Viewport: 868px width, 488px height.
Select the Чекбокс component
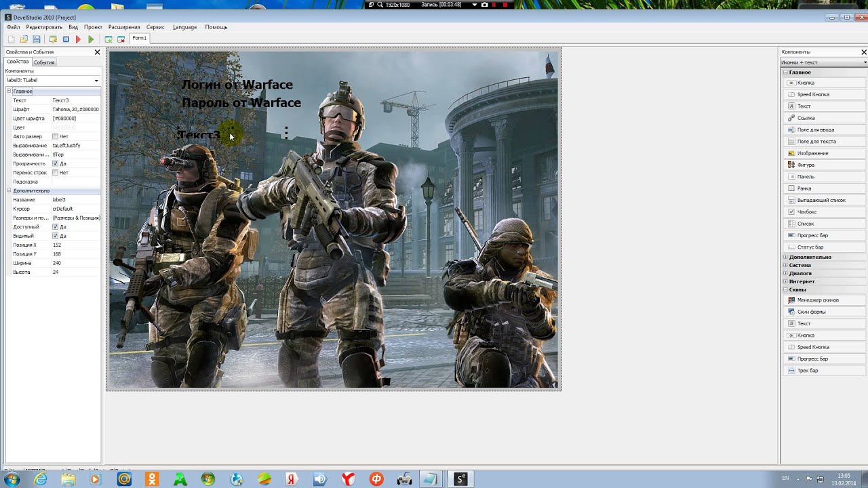coord(824,211)
